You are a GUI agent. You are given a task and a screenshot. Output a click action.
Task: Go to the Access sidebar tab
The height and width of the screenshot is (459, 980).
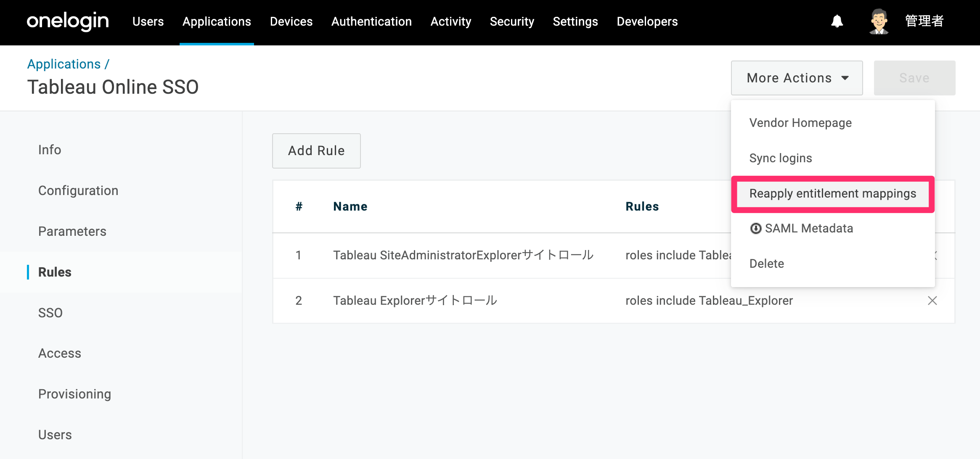coord(59,353)
